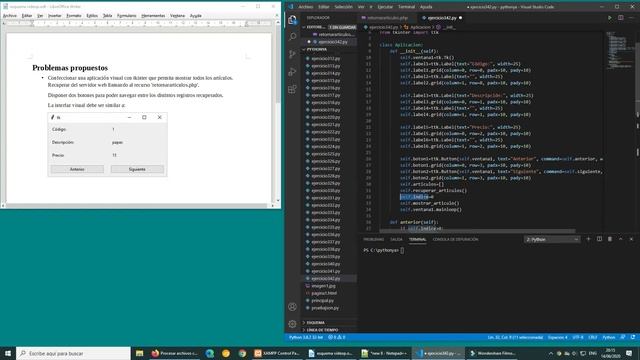Open Run and Debug view in VS Code
The width and height of the screenshot is (640, 360).
coord(292,72)
